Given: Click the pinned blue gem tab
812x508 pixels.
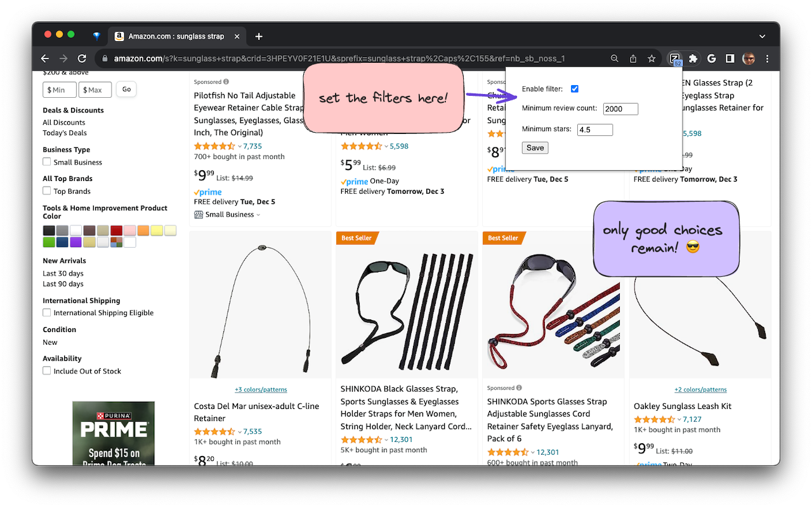Looking at the screenshot, I should [96, 36].
